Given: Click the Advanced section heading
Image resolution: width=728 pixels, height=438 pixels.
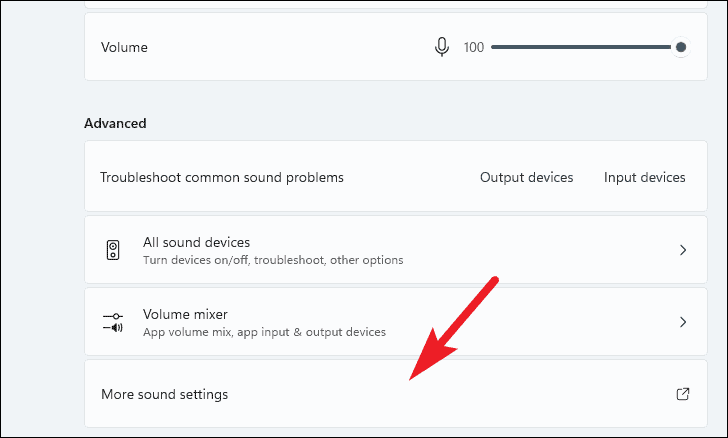Looking at the screenshot, I should 115,123.
